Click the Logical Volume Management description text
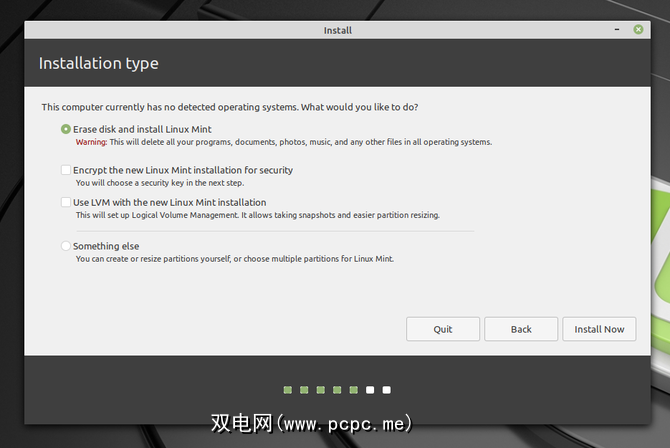Image resolution: width=670 pixels, height=448 pixels. (x=257, y=215)
